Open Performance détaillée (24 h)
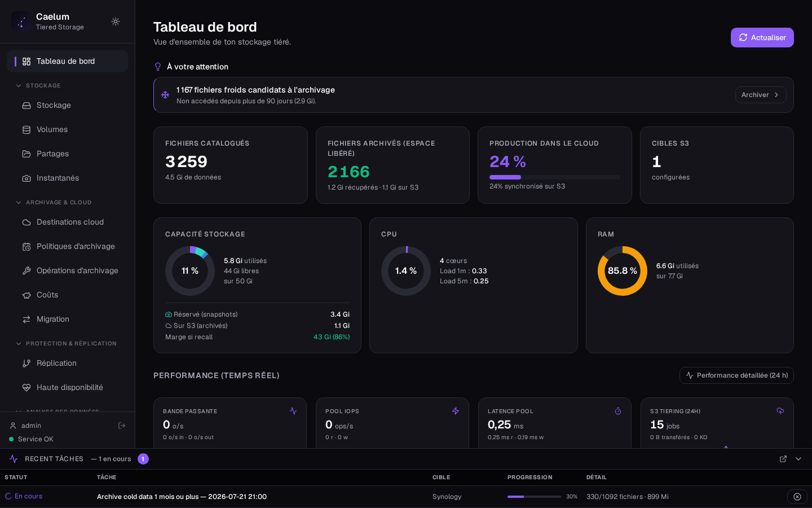Image resolution: width=812 pixels, height=508 pixels. 736,375
